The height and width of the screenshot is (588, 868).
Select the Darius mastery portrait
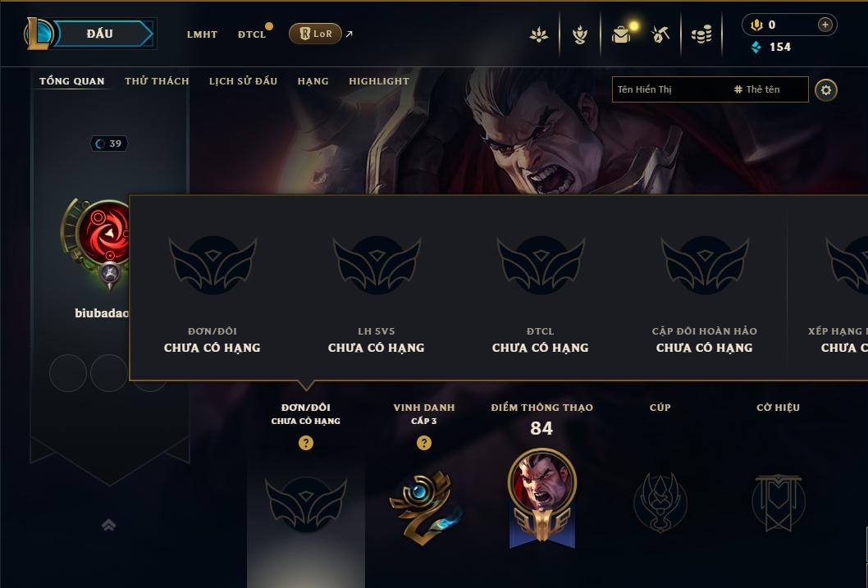point(542,482)
